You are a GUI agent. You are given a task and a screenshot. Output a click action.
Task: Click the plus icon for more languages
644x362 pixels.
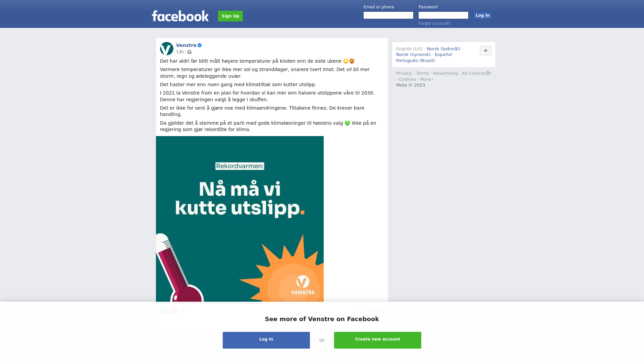tap(485, 51)
